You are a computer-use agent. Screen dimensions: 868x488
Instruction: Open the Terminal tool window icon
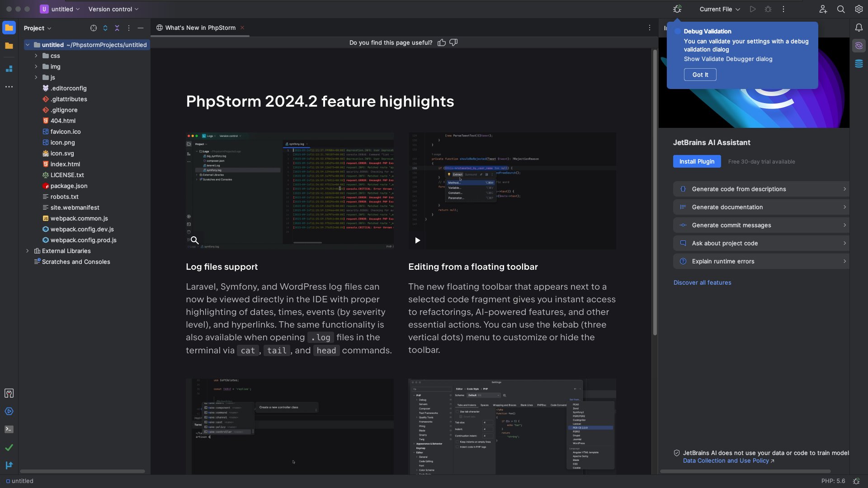click(x=9, y=429)
